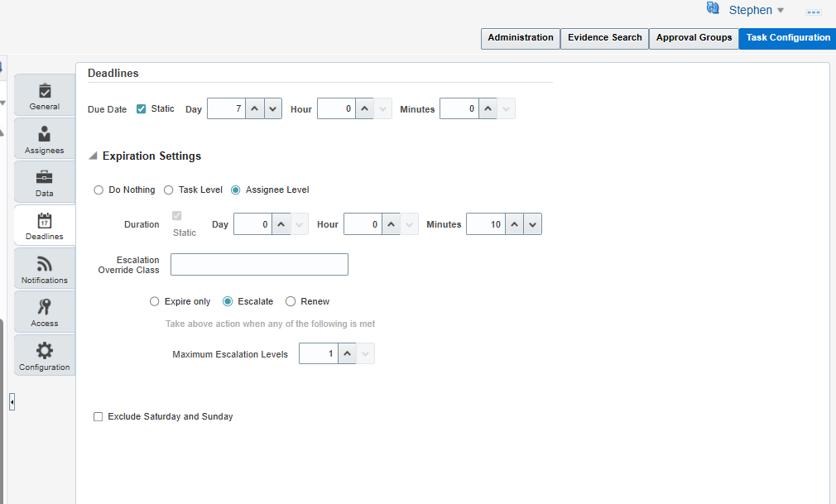Screen dimensions: 836x504
Task: Increase Duration Hour value
Action: [392, 224]
